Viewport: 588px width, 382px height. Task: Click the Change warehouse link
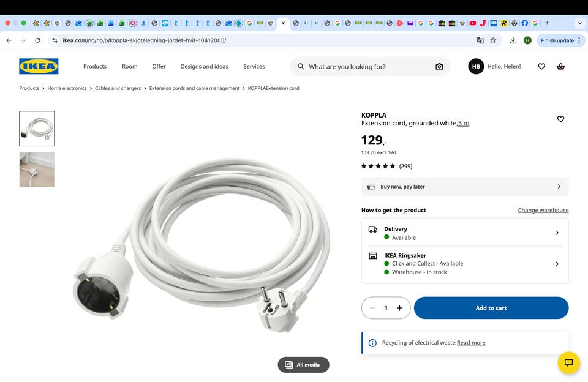543,211
